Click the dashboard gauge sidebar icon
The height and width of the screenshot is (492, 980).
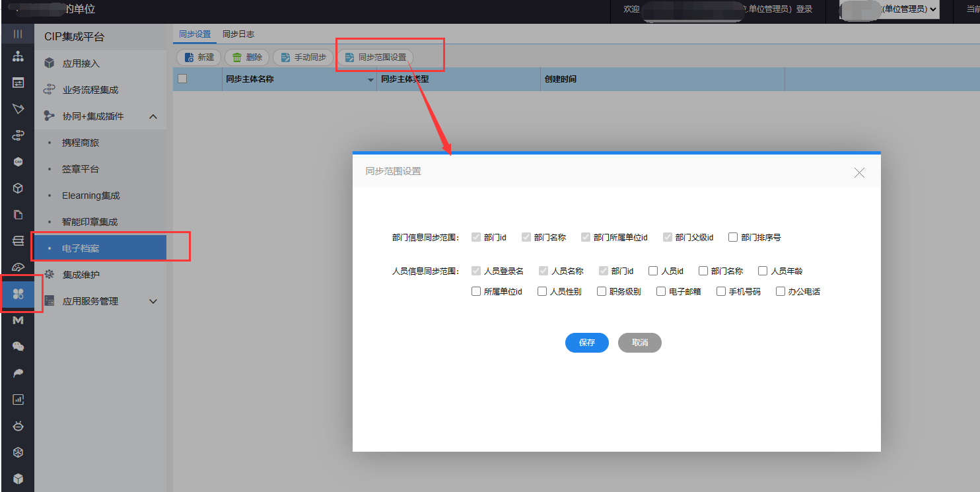18,267
